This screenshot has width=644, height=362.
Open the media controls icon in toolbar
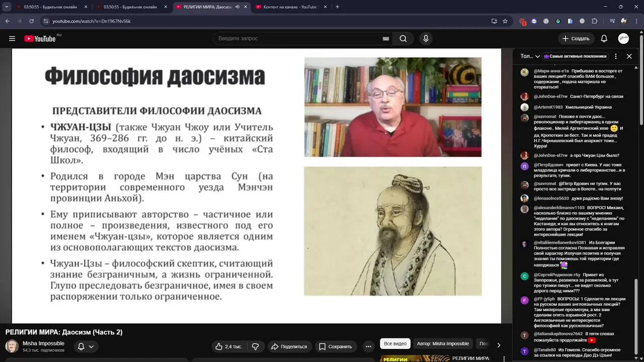612,21
